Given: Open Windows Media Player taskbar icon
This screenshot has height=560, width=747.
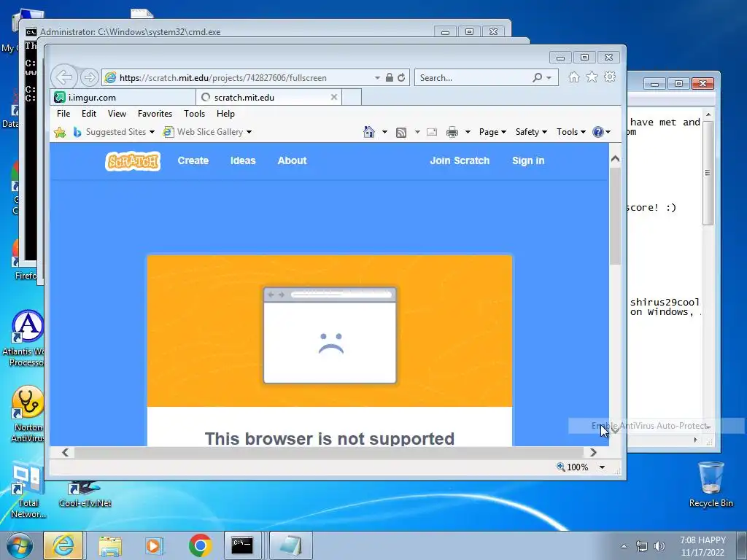Looking at the screenshot, I should pos(155,545).
